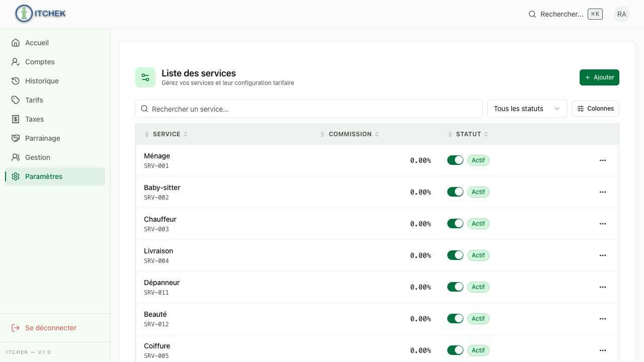Open the Comptes menu item
The height and width of the screenshot is (362, 644).
point(55,62)
